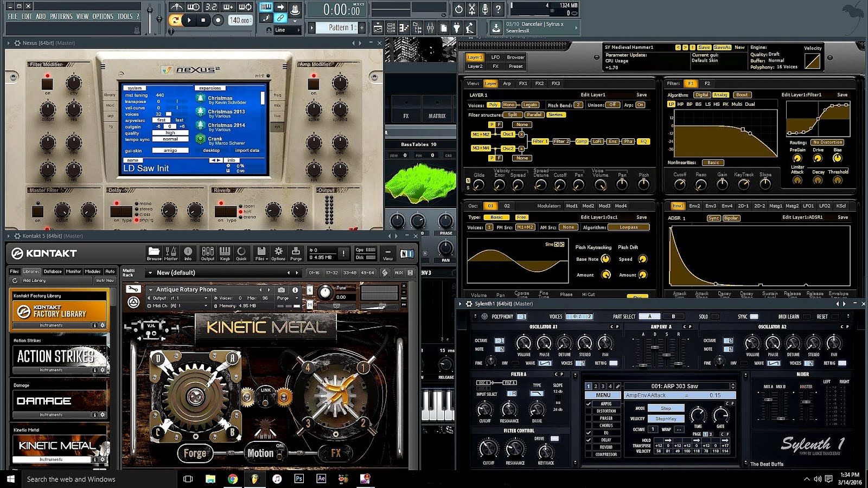Open Photoshop from the taskbar
The height and width of the screenshot is (488, 868).
click(x=299, y=479)
